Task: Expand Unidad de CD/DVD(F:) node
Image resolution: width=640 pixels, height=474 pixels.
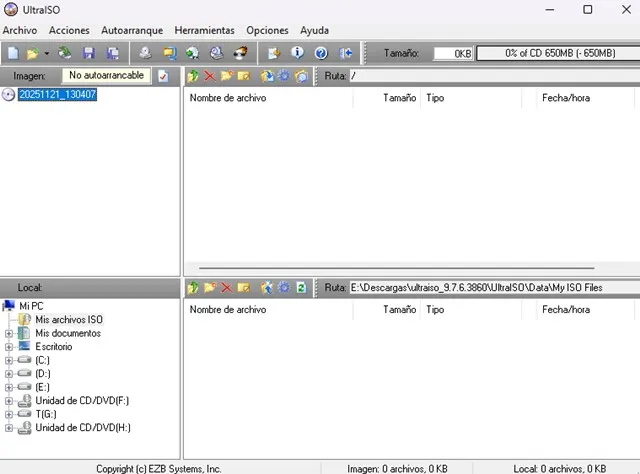Action: [x=9, y=401]
